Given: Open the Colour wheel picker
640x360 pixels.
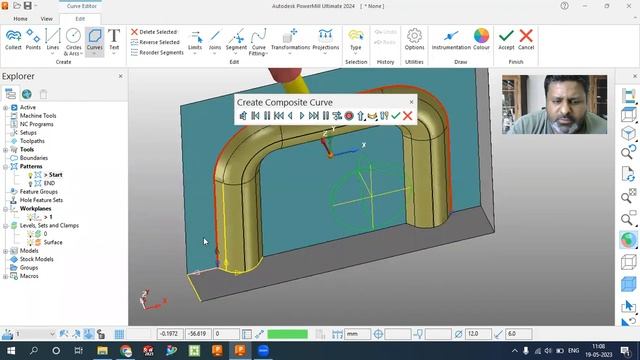Looking at the screenshot, I should tap(481, 40).
